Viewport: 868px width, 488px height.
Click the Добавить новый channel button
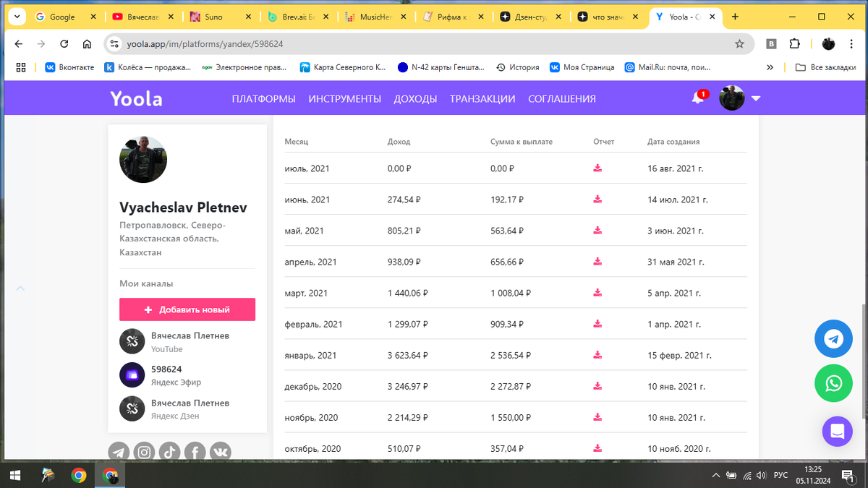187,309
